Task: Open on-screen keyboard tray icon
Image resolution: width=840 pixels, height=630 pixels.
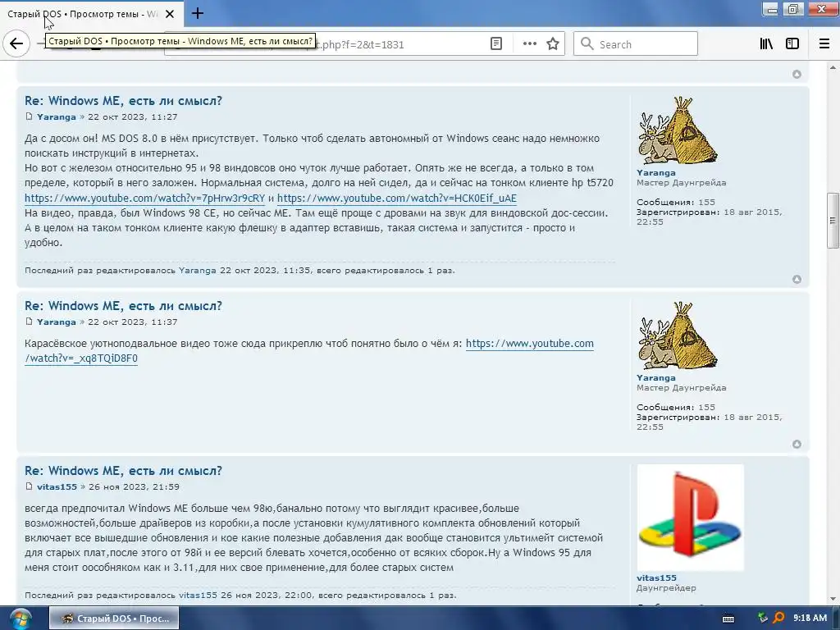Action: point(728,619)
